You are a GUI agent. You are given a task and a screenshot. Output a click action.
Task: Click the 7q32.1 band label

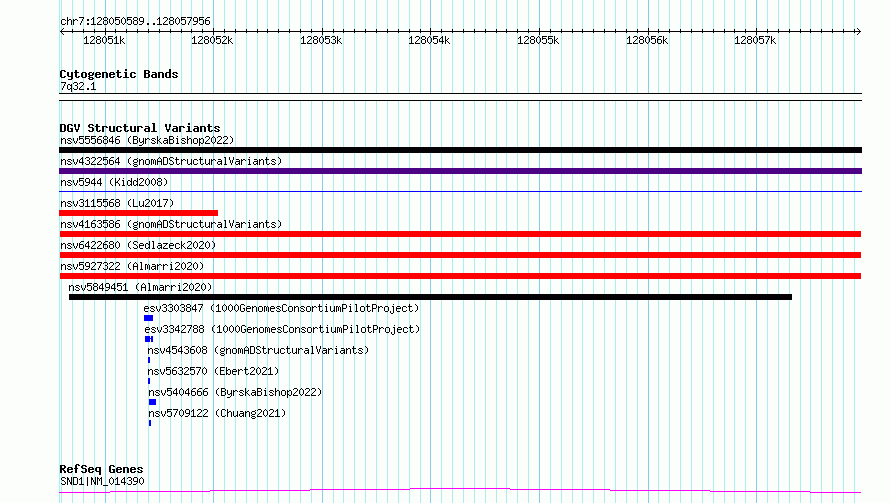click(78, 86)
